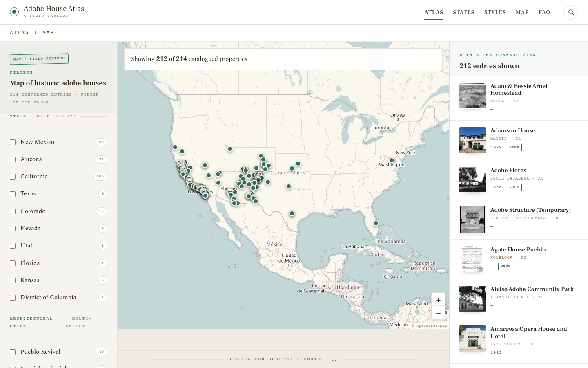Image resolution: width=588 pixels, height=368 pixels.
Task: Check the Kansas state filter
Action: [x=13, y=280]
